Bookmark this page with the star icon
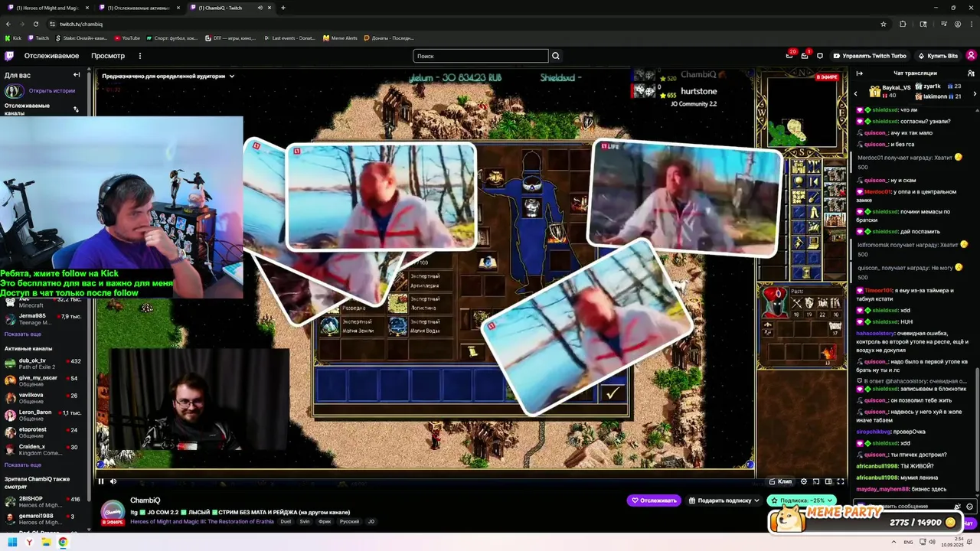The width and height of the screenshot is (980, 551). (x=884, y=24)
